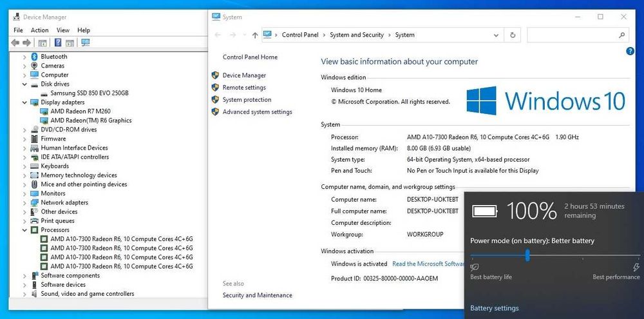Screen dimensions: 644x319
Task: Open the Action menu in Device Manager
Action: pyautogui.click(x=39, y=30)
